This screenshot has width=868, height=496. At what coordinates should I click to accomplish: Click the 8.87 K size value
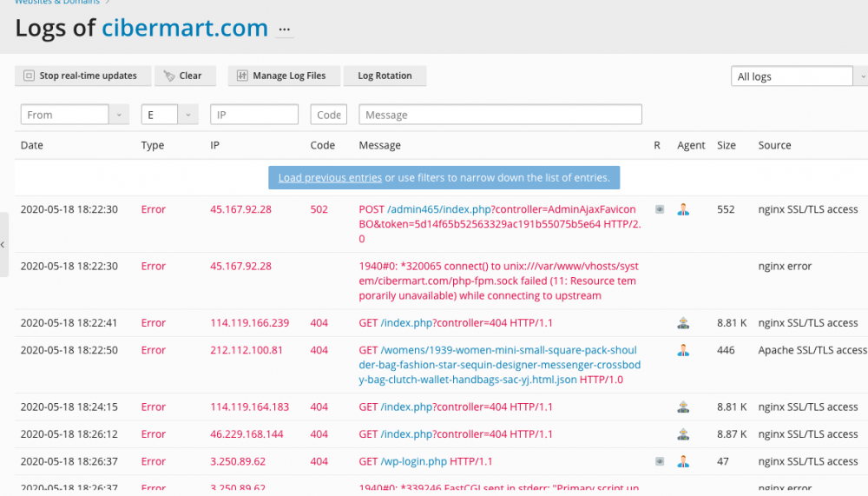click(732, 434)
